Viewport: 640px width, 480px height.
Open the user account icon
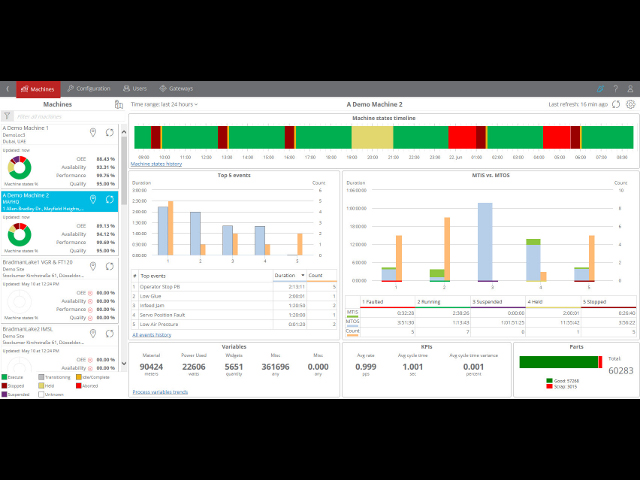628,89
